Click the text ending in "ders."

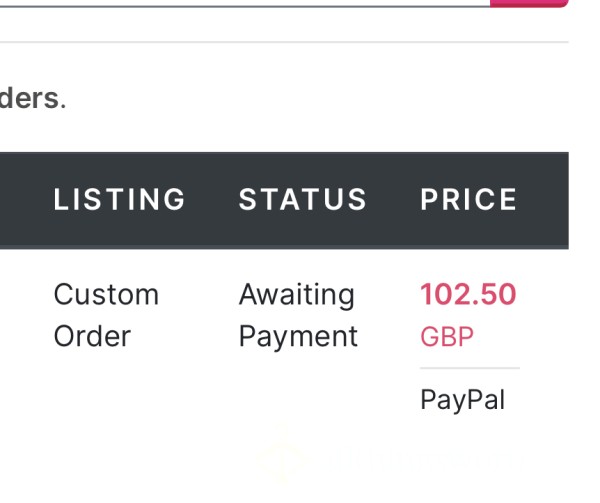pyautogui.click(x=33, y=98)
